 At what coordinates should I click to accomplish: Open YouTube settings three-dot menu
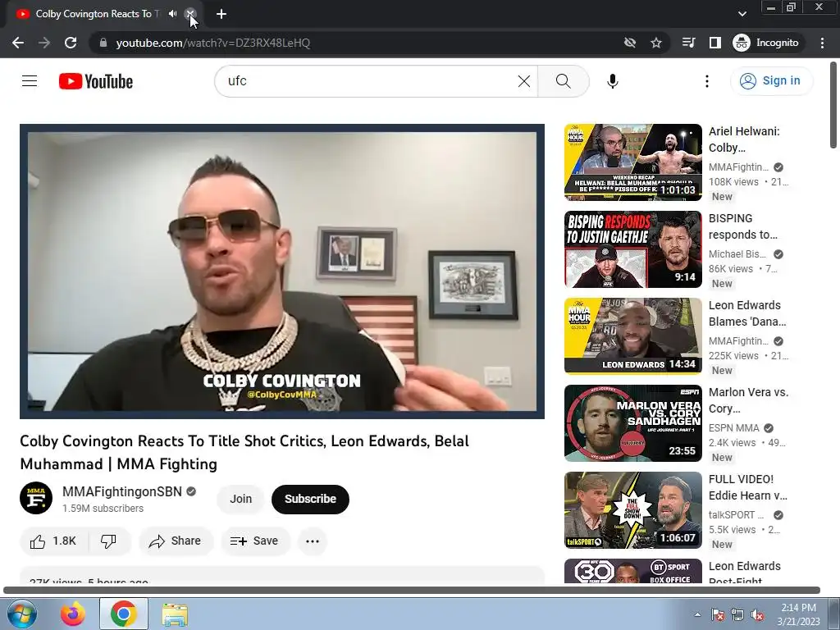pyautogui.click(x=706, y=81)
